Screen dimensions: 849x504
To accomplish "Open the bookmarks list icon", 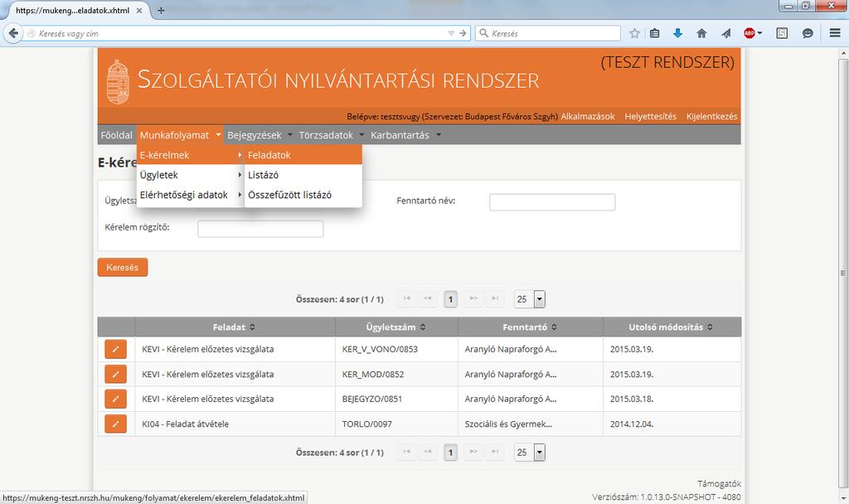I will click(655, 33).
